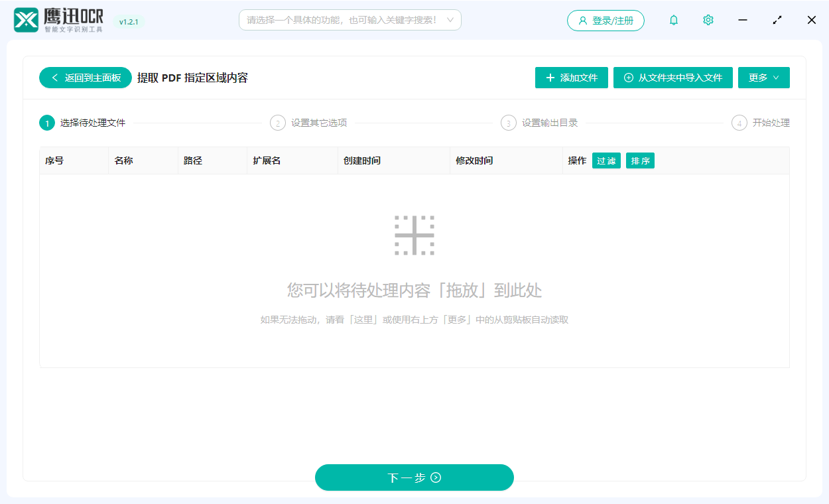Click the circled plus on 从文件夹中导入文件
829x504 pixels.
(629, 78)
